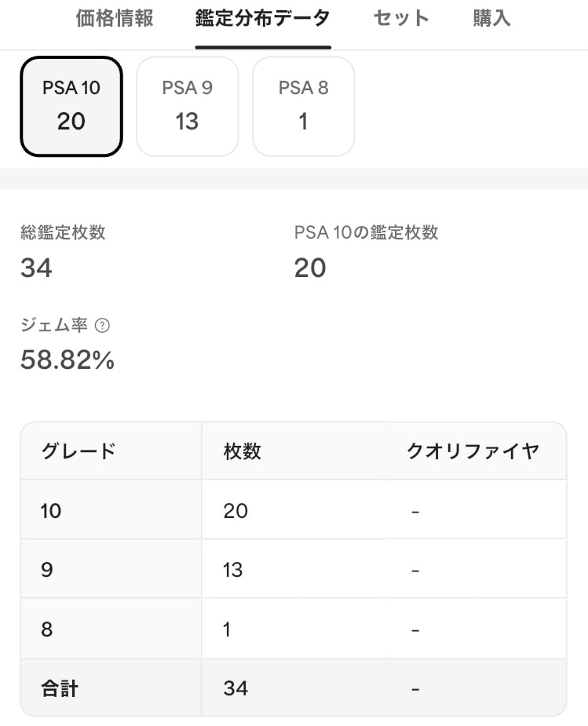
Task: Click the 58.82% gem rate value
Action: pos(68,359)
